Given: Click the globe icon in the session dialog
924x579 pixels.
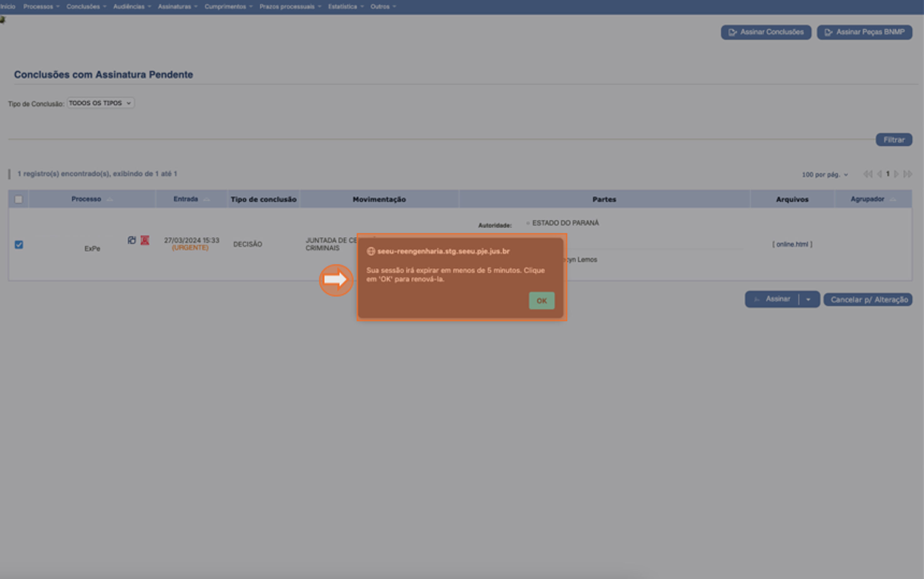Looking at the screenshot, I should click(371, 251).
